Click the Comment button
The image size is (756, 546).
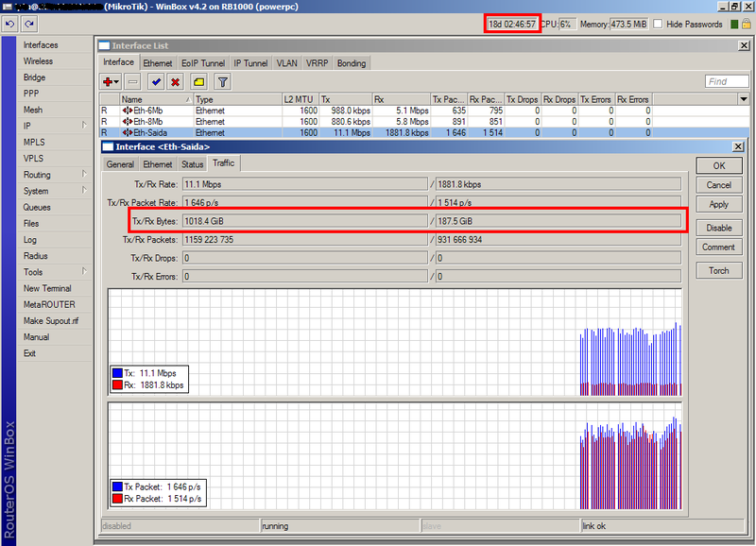(x=719, y=247)
